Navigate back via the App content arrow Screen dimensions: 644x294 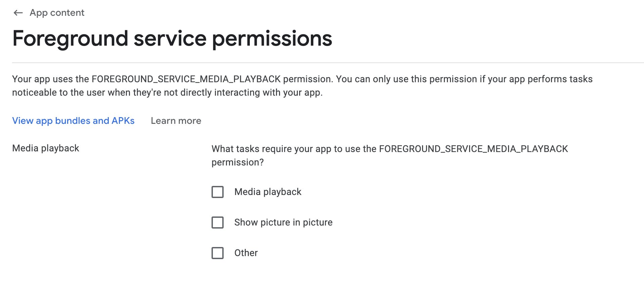pos(18,13)
